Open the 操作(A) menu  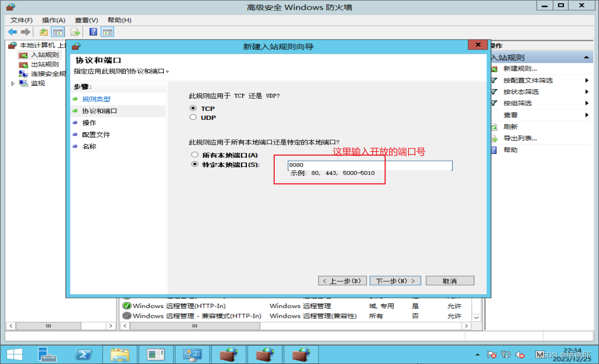pos(53,20)
